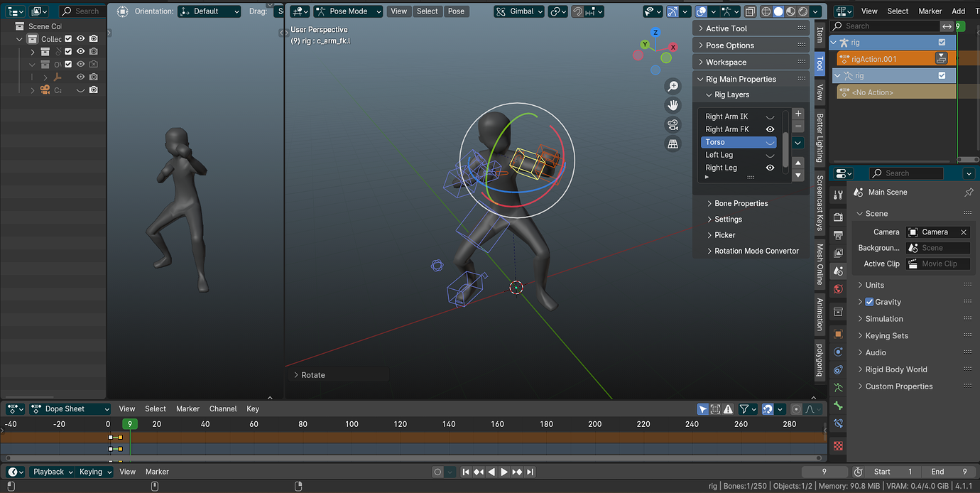
Task: Toggle Left Leg layer visibility
Action: pos(770,155)
